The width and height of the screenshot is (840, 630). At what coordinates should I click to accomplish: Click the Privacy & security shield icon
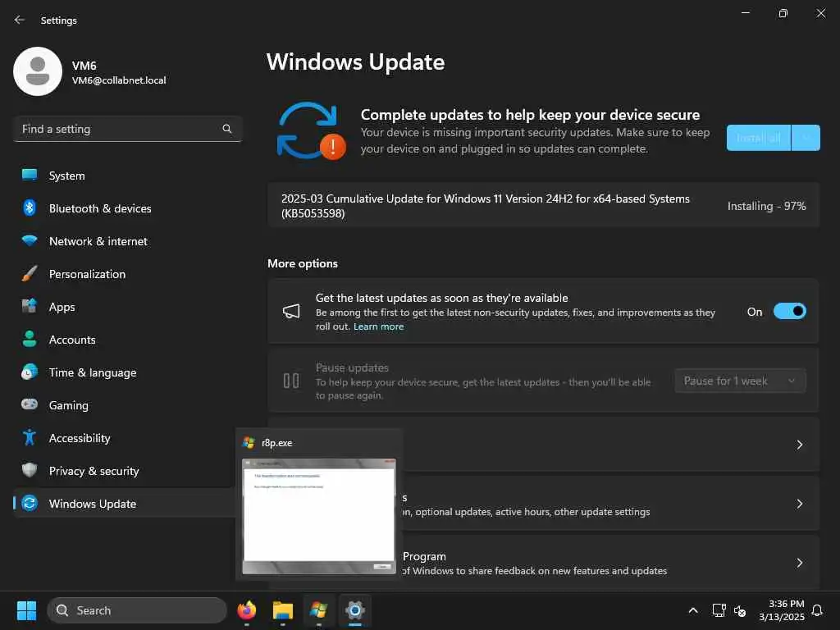point(30,470)
